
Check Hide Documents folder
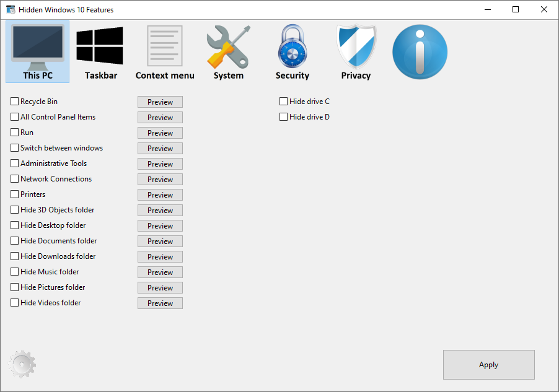pyautogui.click(x=15, y=241)
